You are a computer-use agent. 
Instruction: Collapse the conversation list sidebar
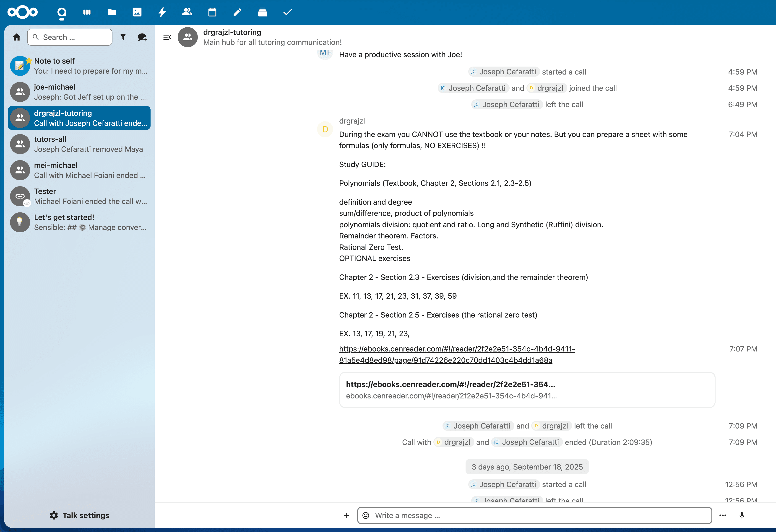tap(167, 37)
